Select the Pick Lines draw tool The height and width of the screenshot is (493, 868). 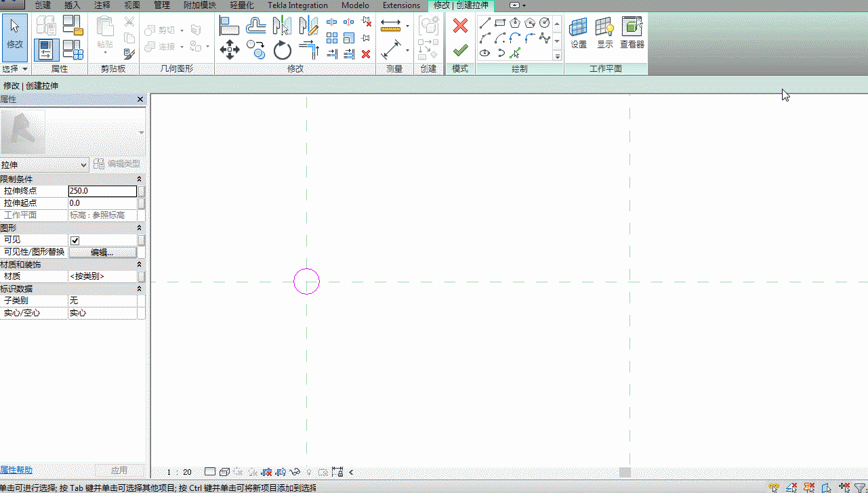(x=515, y=53)
